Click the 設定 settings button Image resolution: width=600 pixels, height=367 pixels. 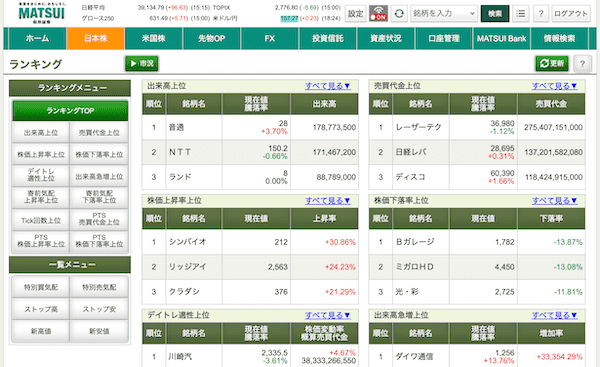pyautogui.click(x=355, y=13)
